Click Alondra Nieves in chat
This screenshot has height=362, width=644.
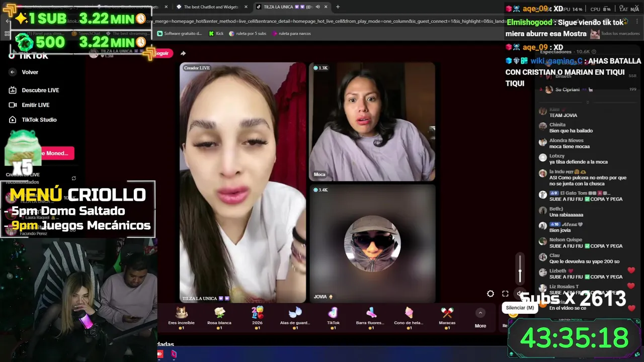567,140
